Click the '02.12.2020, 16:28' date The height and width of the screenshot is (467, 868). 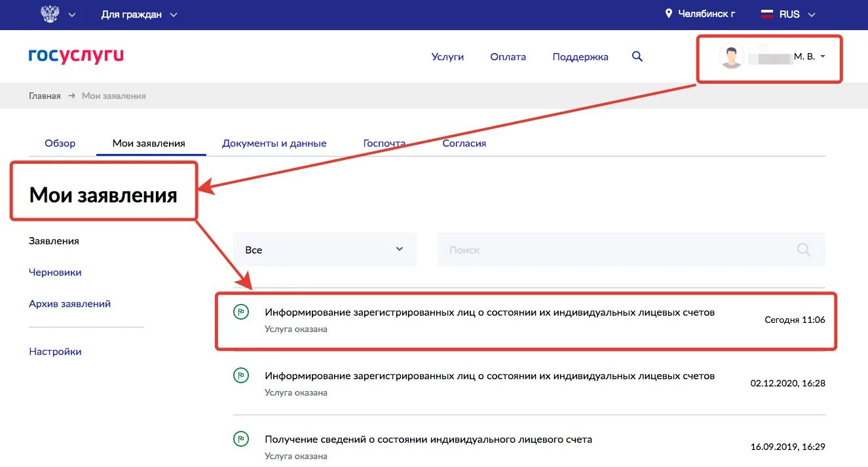point(788,383)
